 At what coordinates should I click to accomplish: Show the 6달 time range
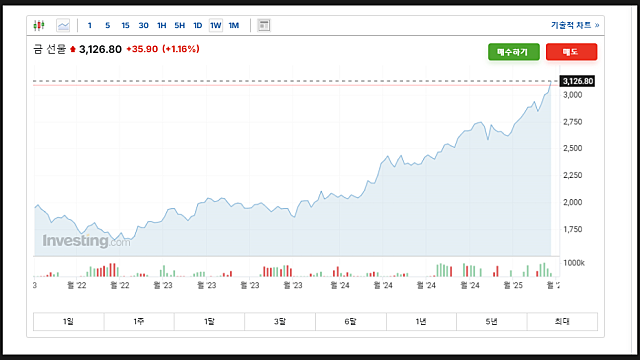coord(351,322)
